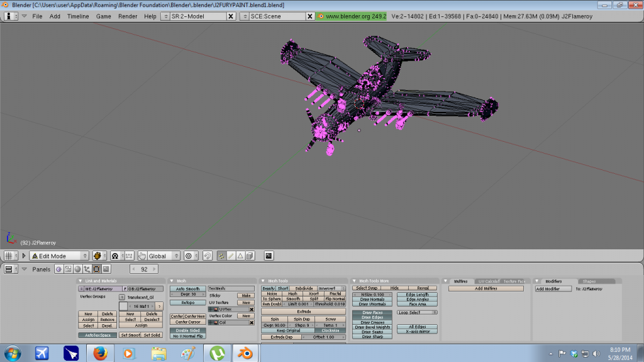Toggle Double Sided mesh option
The height and width of the screenshot is (362, 644).
[187, 331]
